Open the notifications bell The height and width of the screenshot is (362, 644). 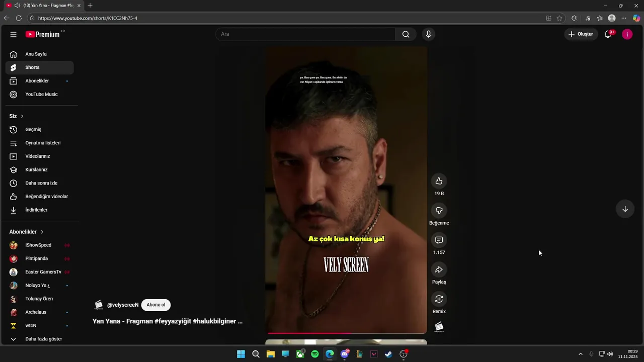pyautogui.click(x=608, y=34)
